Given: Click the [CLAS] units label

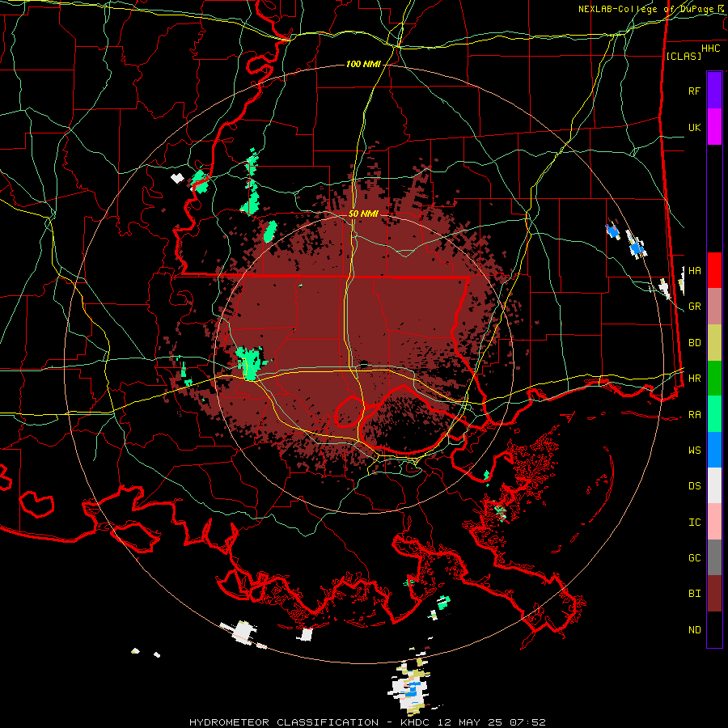Looking at the screenshot, I should click(x=684, y=56).
